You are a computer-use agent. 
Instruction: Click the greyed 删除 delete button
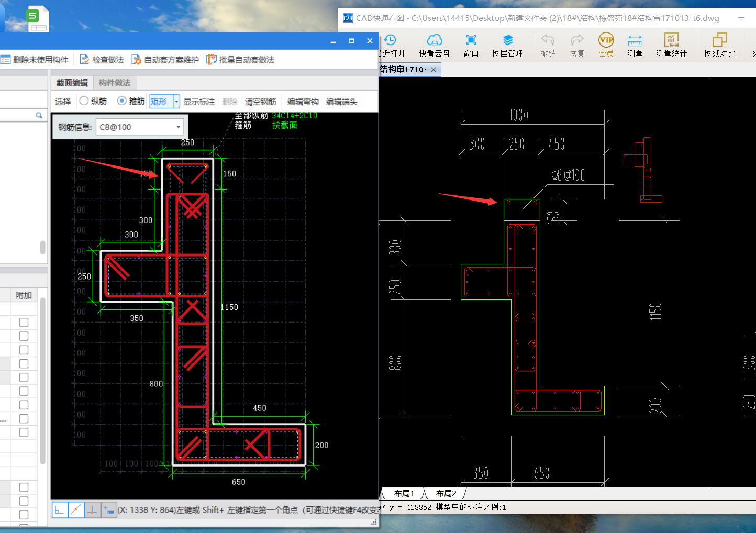tap(230, 102)
